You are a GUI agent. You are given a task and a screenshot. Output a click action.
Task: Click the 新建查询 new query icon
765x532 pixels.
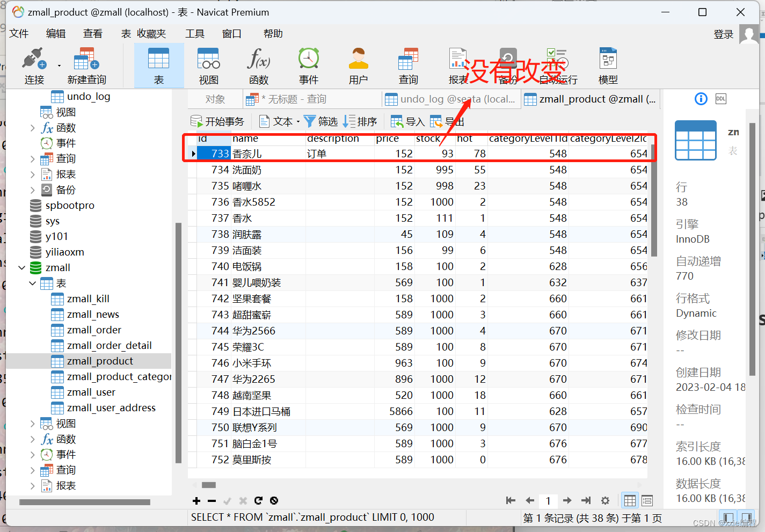click(x=86, y=65)
